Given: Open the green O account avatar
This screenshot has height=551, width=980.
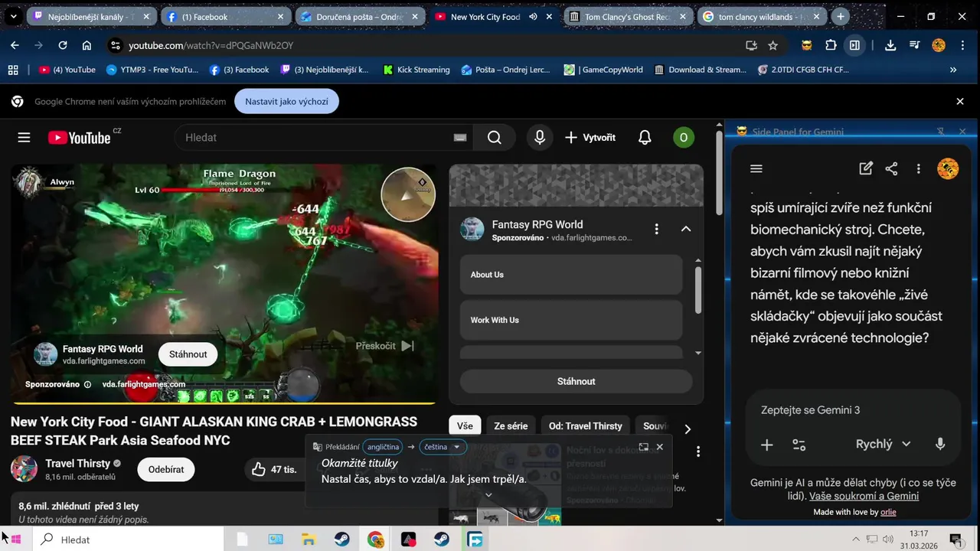Looking at the screenshot, I should (683, 138).
